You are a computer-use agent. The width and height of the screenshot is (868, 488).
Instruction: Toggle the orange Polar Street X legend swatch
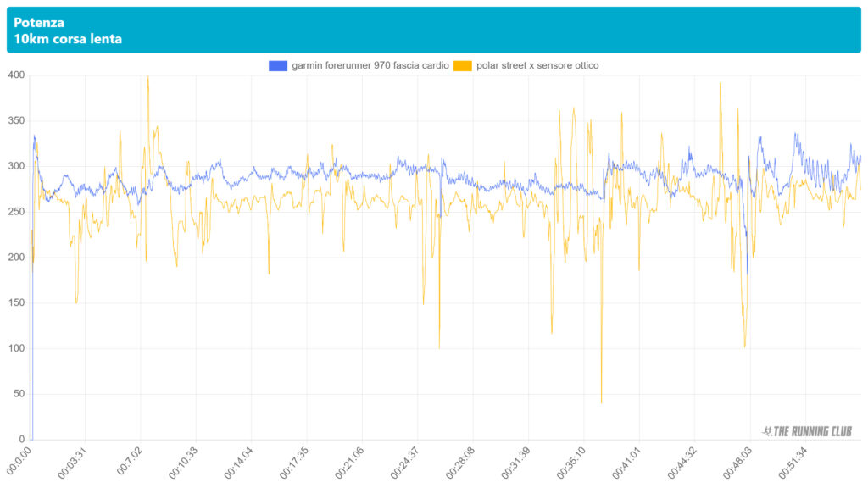(463, 66)
